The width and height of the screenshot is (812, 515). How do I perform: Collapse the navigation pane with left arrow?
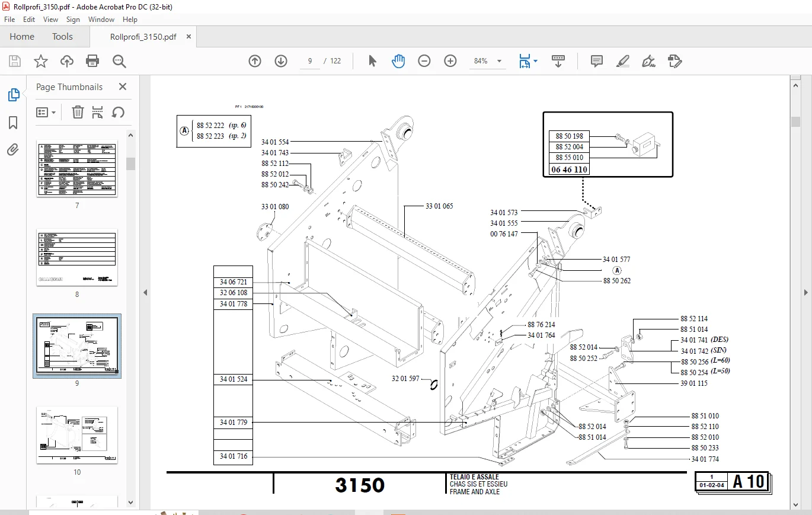click(x=145, y=292)
